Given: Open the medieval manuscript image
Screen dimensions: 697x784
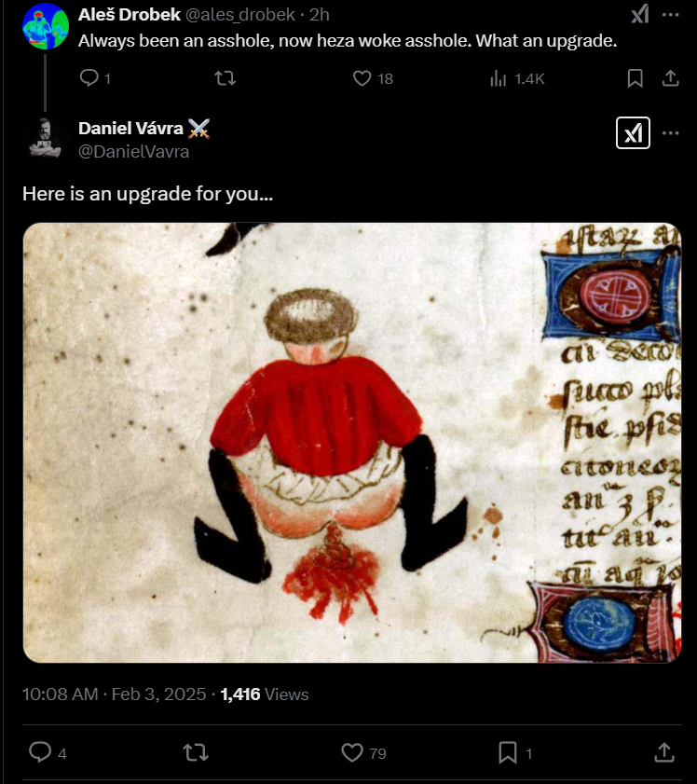Looking at the screenshot, I should tap(352, 443).
